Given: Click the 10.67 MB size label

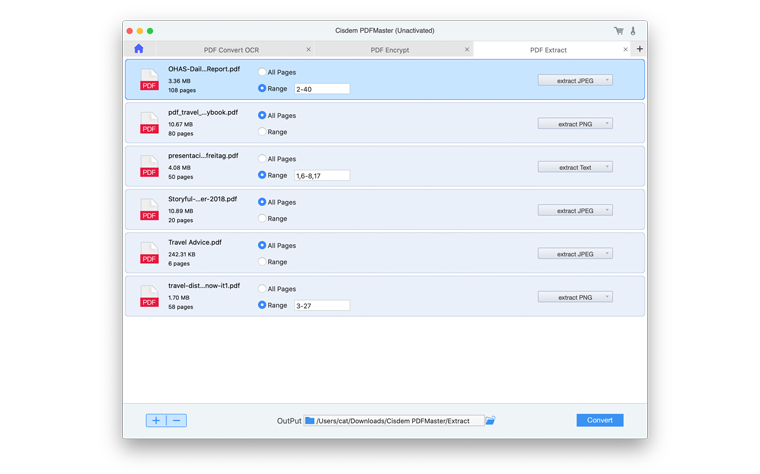Looking at the screenshot, I should point(180,124).
